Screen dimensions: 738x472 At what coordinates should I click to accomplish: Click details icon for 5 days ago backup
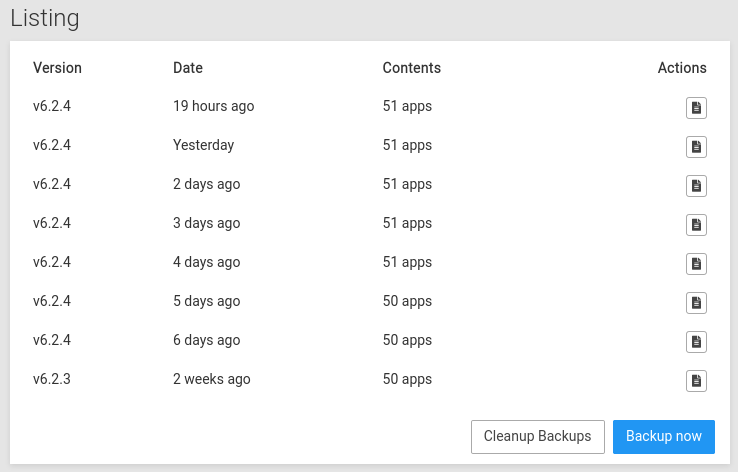coord(696,303)
